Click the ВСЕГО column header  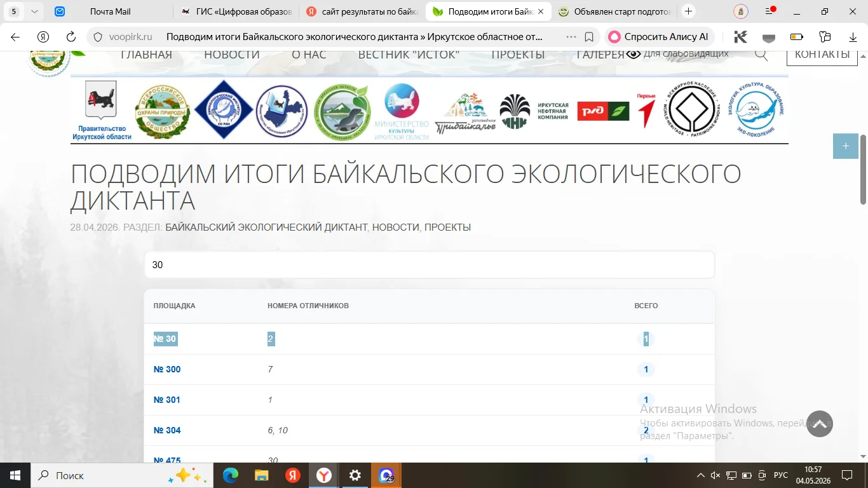coord(646,306)
